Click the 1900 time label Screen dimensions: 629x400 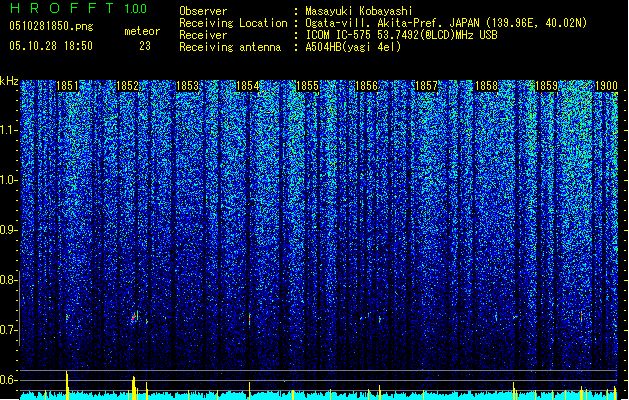pos(606,86)
